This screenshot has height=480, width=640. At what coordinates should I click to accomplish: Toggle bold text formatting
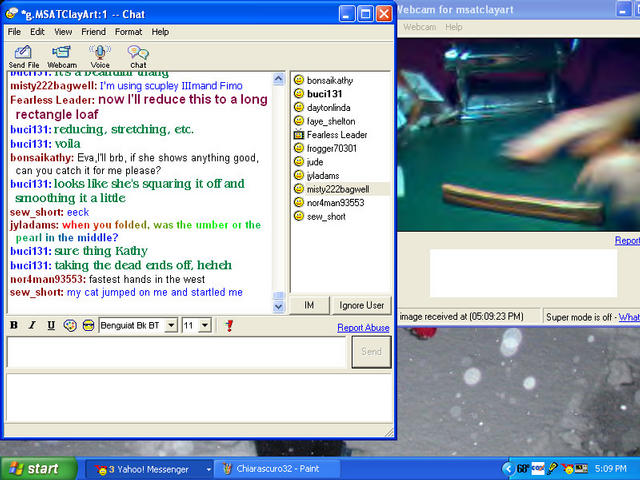pyautogui.click(x=14, y=325)
